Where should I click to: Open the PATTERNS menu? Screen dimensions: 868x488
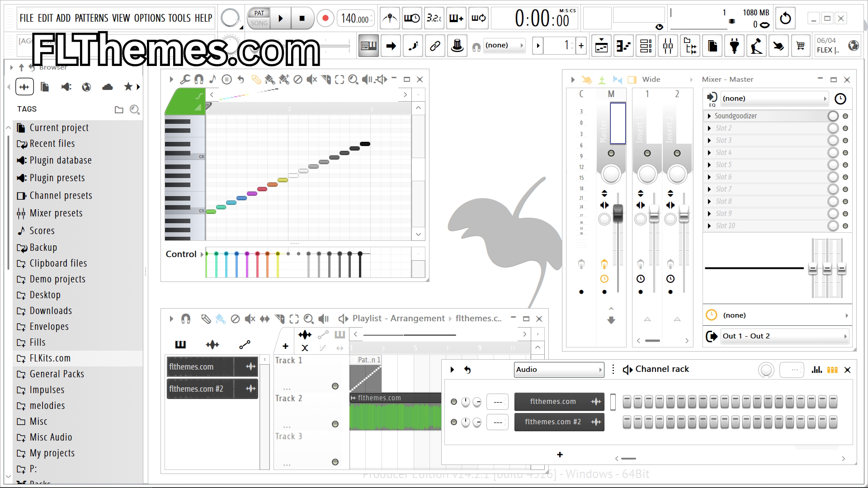(x=91, y=18)
